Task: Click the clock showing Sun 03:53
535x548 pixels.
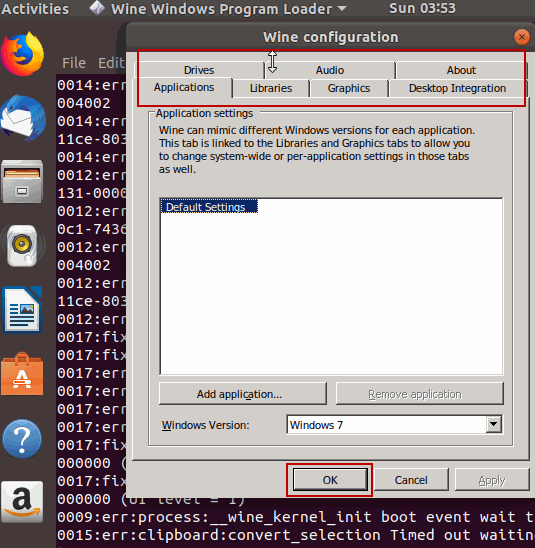Action: 422,8
